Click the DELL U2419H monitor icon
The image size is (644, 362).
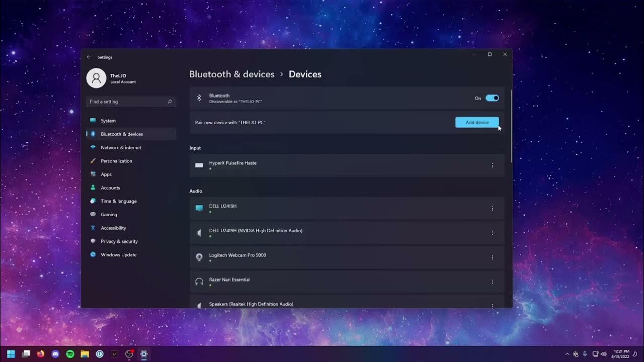[199, 208]
